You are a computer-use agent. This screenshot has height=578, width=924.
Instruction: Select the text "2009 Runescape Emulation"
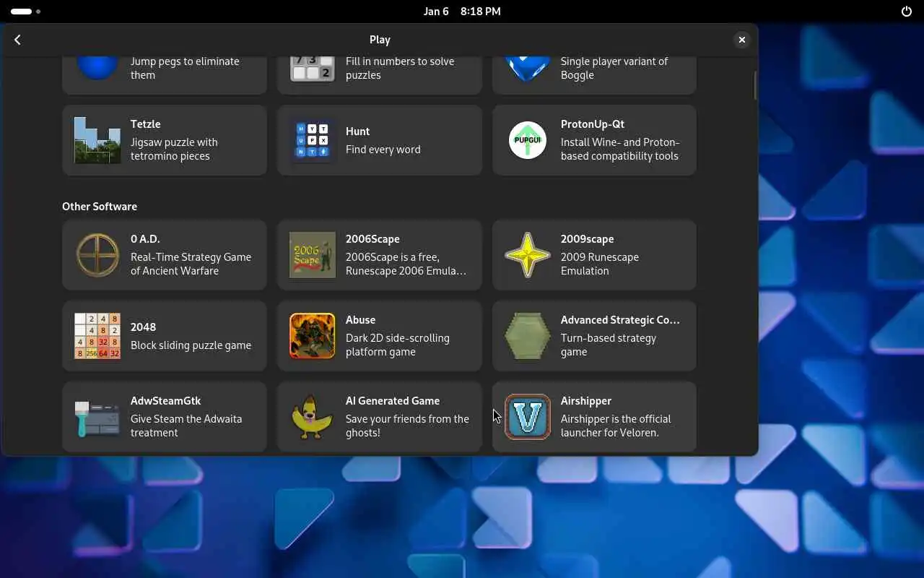(x=600, y=264)
